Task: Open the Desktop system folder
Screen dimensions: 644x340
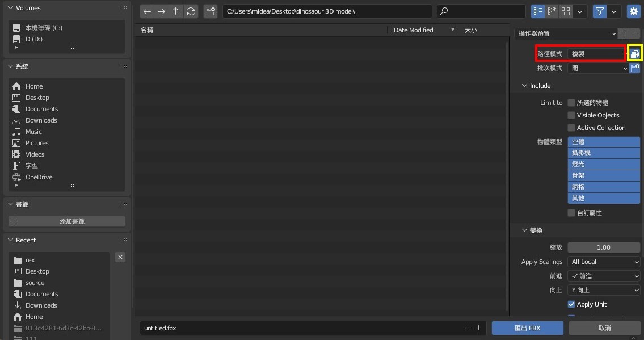Action: tap(37, 98)
